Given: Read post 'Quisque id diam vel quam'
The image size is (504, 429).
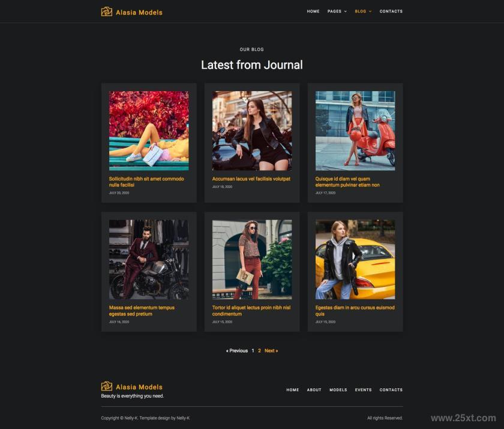Looking at the screenshot, I should pos(347,182).
